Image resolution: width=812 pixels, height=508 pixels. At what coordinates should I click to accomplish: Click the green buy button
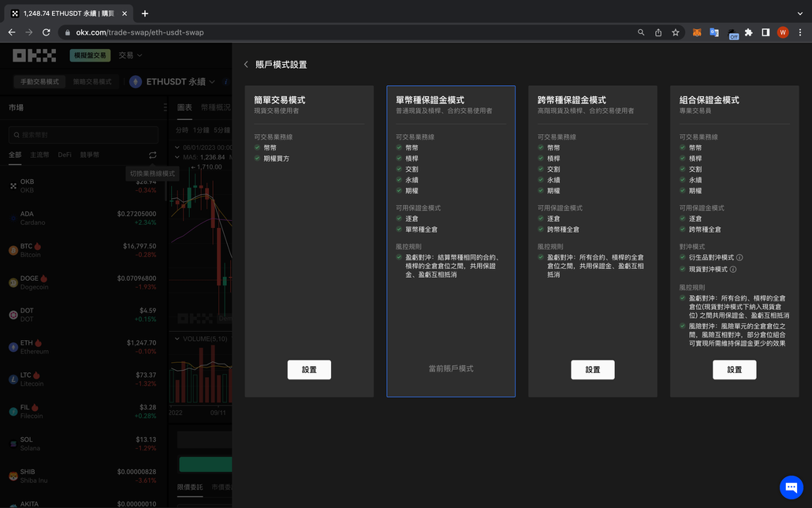206,464
